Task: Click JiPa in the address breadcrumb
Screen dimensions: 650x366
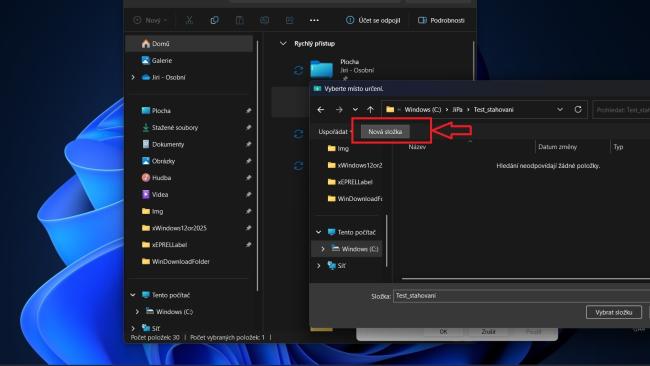Action: [x=457, y=109]
